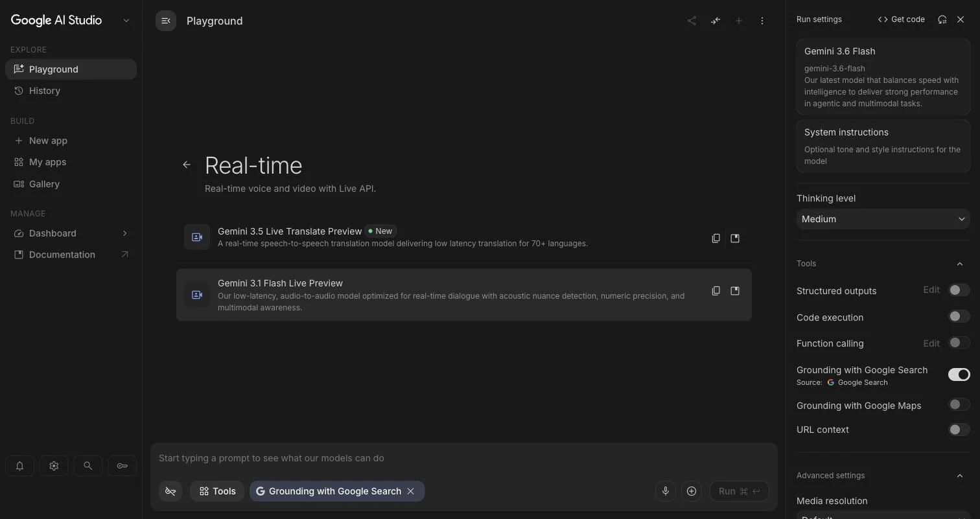Image resolution: width=980 pixels, height=519 pixels.
Task: Remove the Grounding with Google Search chip
Action: [410, 491]
